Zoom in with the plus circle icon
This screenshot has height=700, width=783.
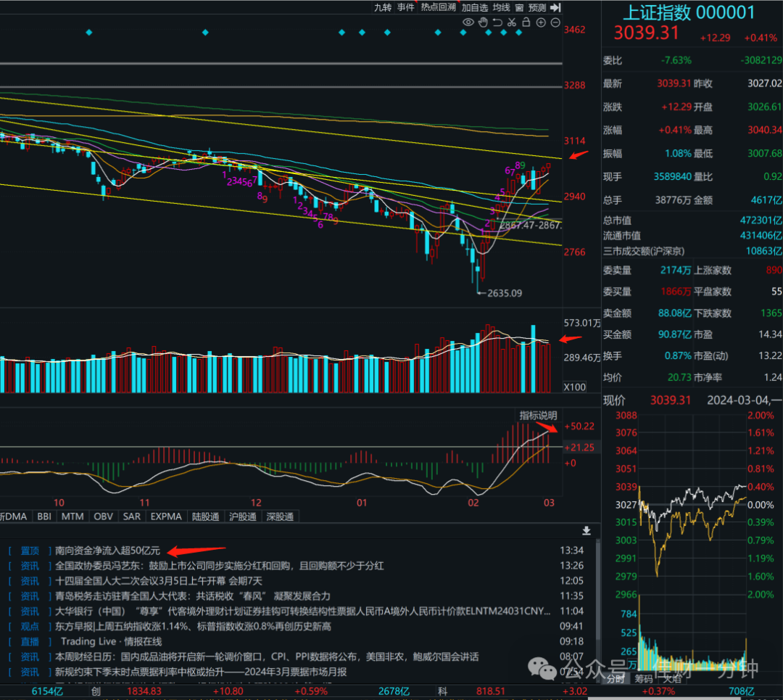click(x=541, y=22)
